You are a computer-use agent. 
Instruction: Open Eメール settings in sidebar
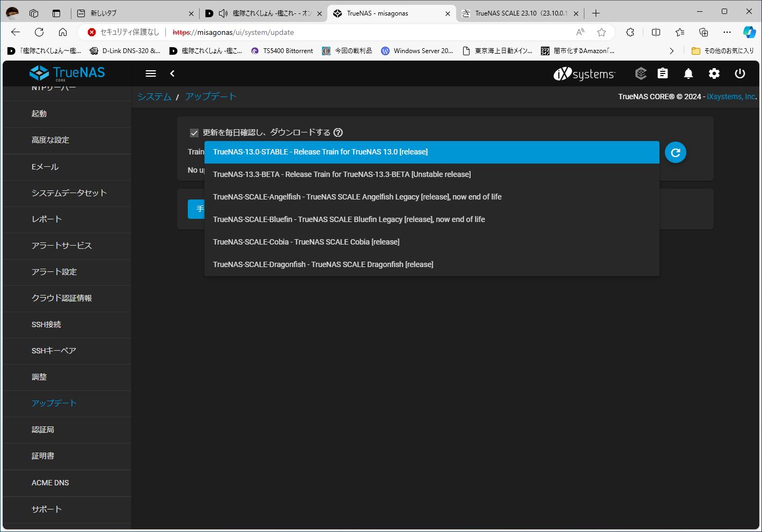(67, 167)
